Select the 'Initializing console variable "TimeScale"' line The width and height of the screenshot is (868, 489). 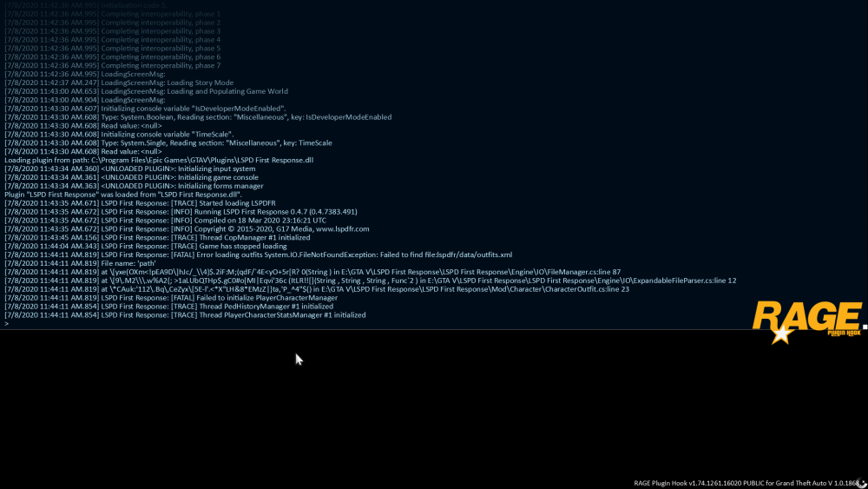(x=119, y=135)
